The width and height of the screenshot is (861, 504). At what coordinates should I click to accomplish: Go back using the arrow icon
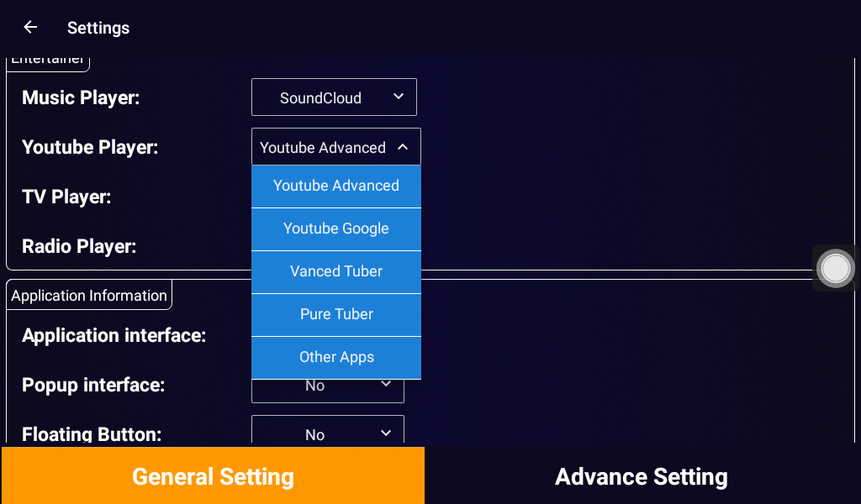[x=30, y=27]
